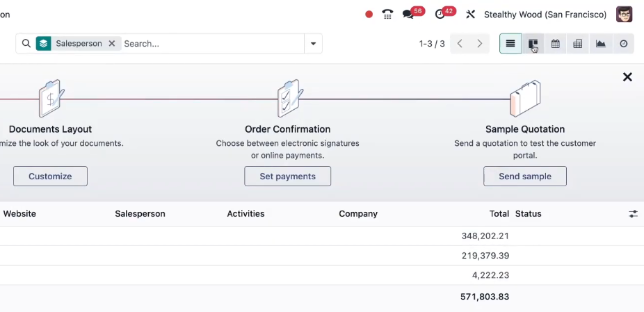Open the calendar view icon
644x312 pixels.
pos(555,44)
